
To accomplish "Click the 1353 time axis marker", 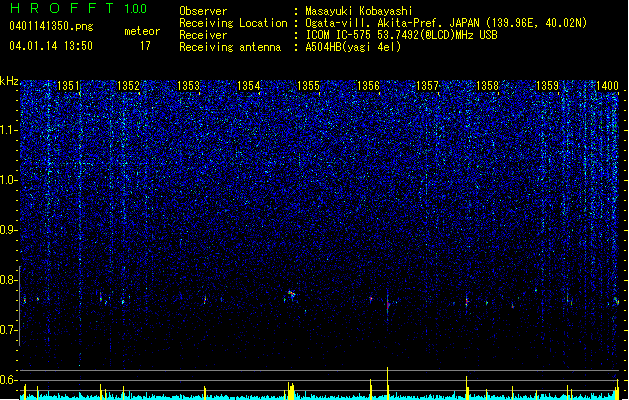I will click(x=188, y=85).
